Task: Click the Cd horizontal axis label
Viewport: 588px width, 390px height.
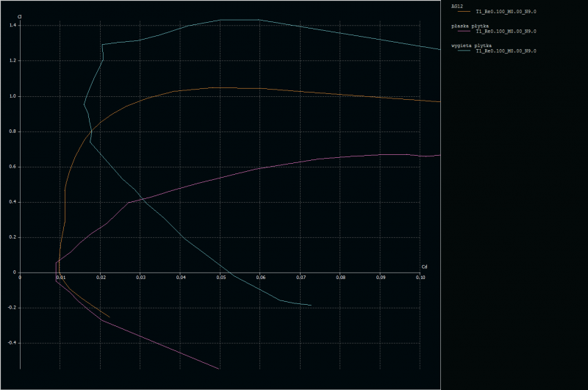Action: [424, 267]
